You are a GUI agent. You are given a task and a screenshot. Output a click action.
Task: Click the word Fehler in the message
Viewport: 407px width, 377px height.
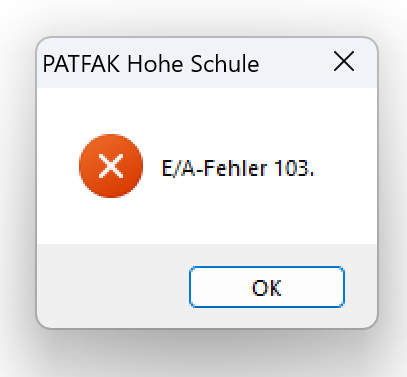point(235,168)
